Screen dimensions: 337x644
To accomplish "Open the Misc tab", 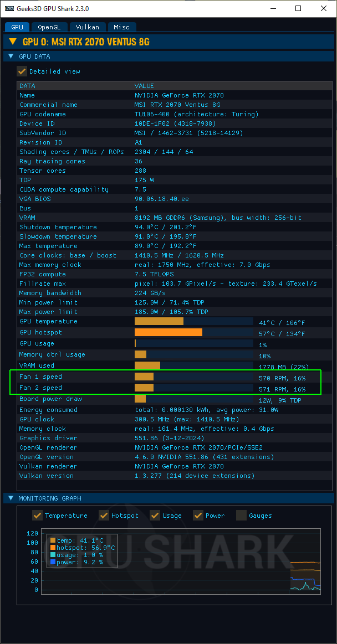I will 121,27.
